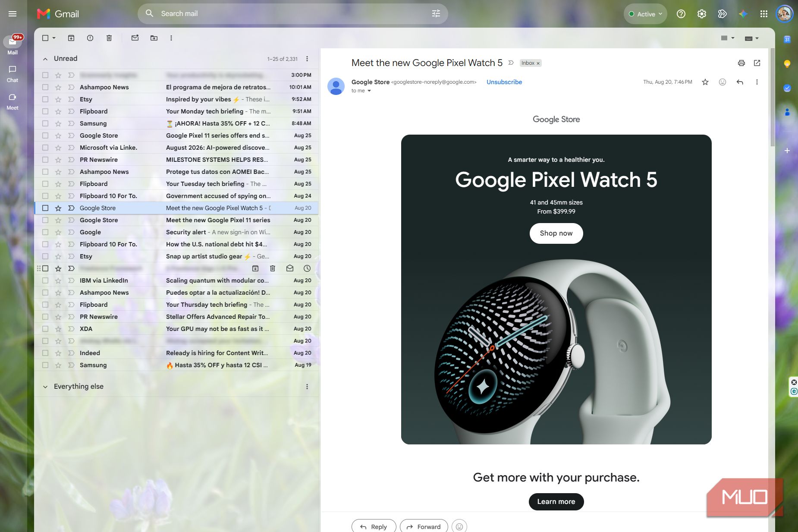Open the Google account profile picture
Screen dimensions: 798x532
[x=785, y=14]
